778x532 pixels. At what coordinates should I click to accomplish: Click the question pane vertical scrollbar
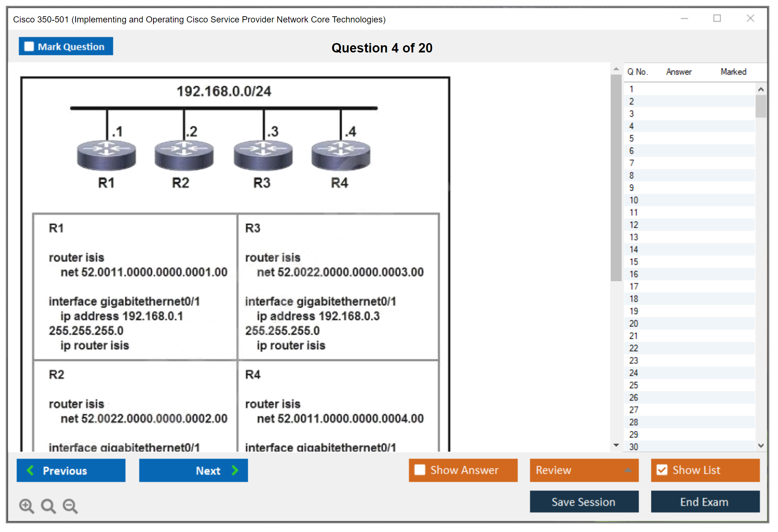point(616,177)
